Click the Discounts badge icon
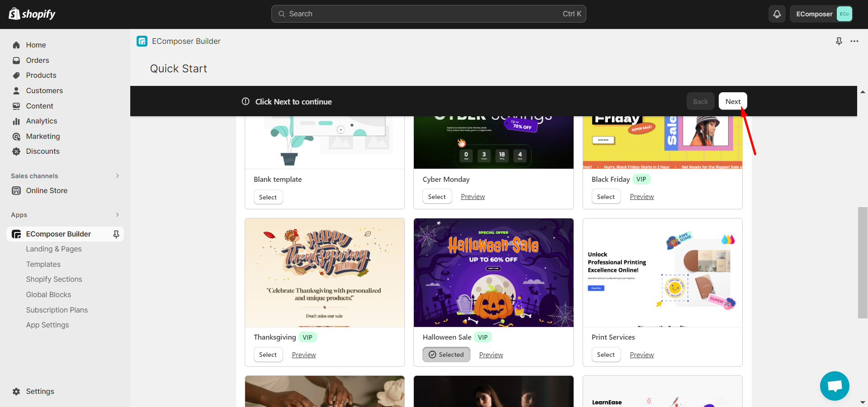This screenshot has width=868, height=407. pos(16,151)
